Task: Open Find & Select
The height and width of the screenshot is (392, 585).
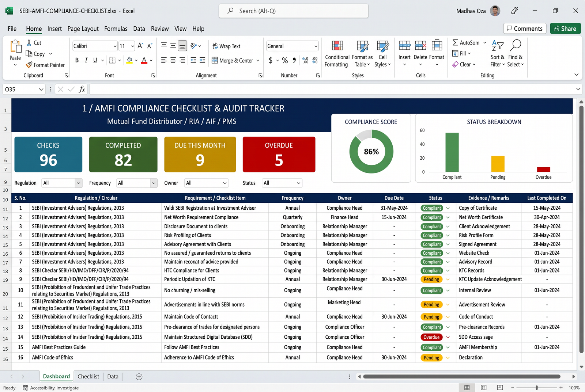Action: [516, 53]
